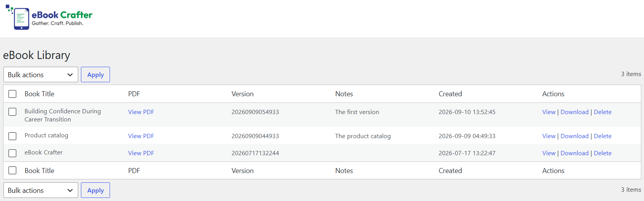Click the bottom Apply button
644x201 pixels.
pos(95,190)
